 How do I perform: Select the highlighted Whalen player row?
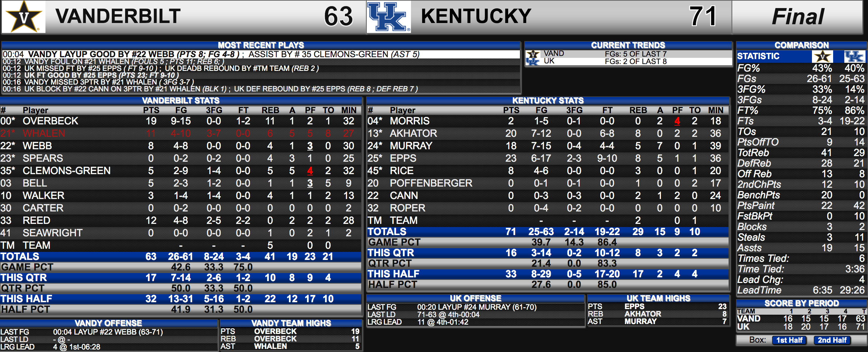[x=181, y=133]
